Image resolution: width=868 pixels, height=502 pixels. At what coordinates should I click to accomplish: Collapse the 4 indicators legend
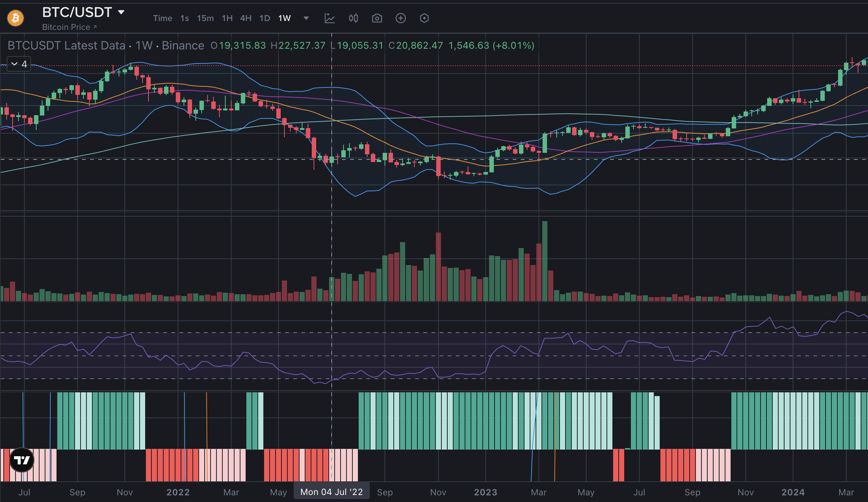[x=19, y=64]
